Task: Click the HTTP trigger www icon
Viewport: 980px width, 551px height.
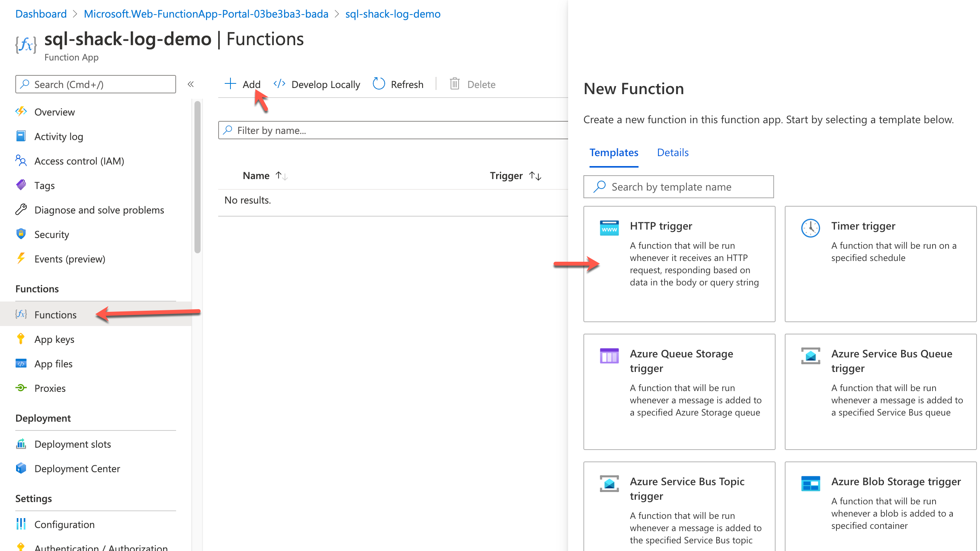Action: [609, 228]
